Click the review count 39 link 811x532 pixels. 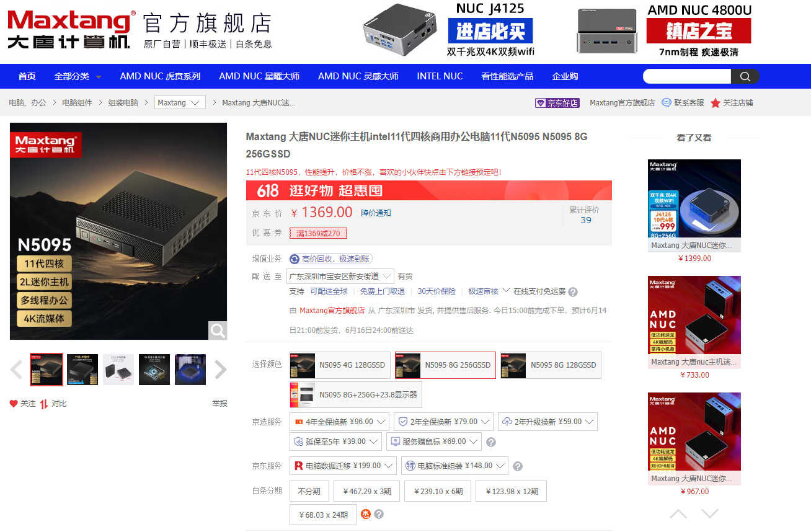click(585, 220)
